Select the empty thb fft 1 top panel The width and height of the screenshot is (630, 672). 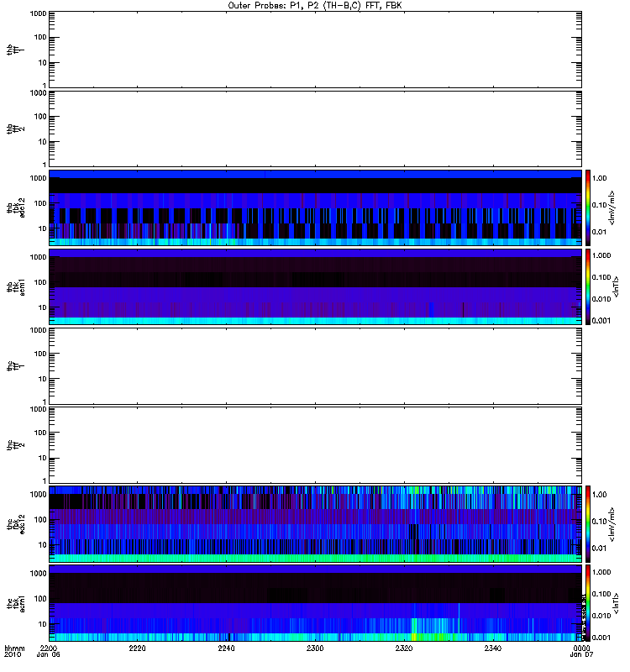pos(316,50)
